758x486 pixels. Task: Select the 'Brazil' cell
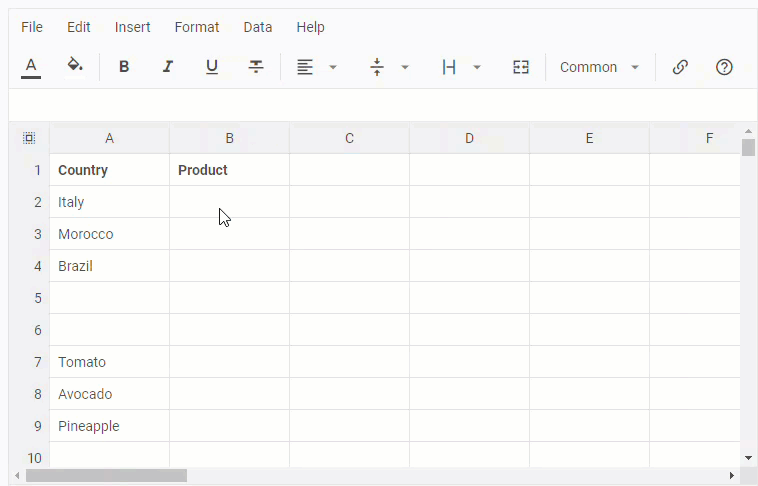tap(110, 266)
